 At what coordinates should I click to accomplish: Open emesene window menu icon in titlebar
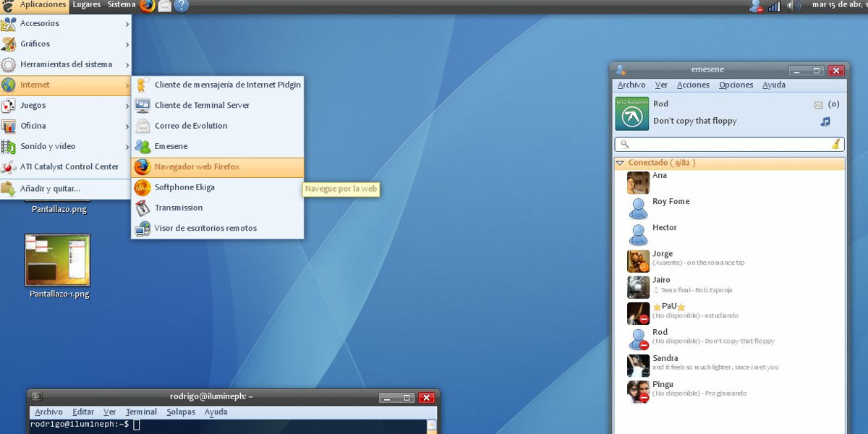[x=621, y=70]
